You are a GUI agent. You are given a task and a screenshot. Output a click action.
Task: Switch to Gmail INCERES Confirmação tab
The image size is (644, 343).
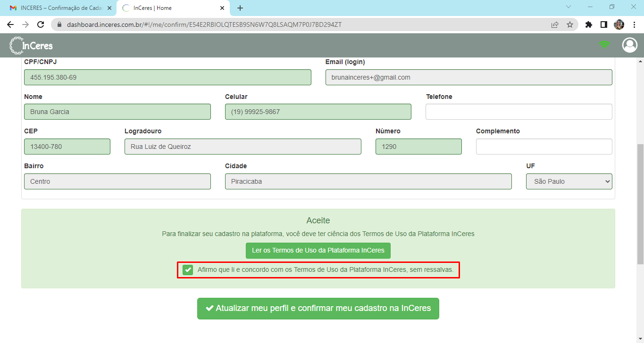coord(59,8)
